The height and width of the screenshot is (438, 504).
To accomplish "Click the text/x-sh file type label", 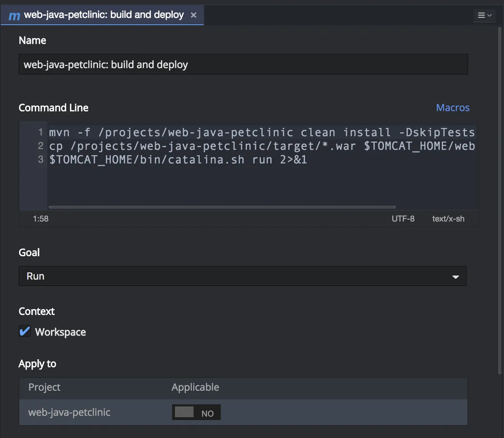I will click(x=448, y=219).
